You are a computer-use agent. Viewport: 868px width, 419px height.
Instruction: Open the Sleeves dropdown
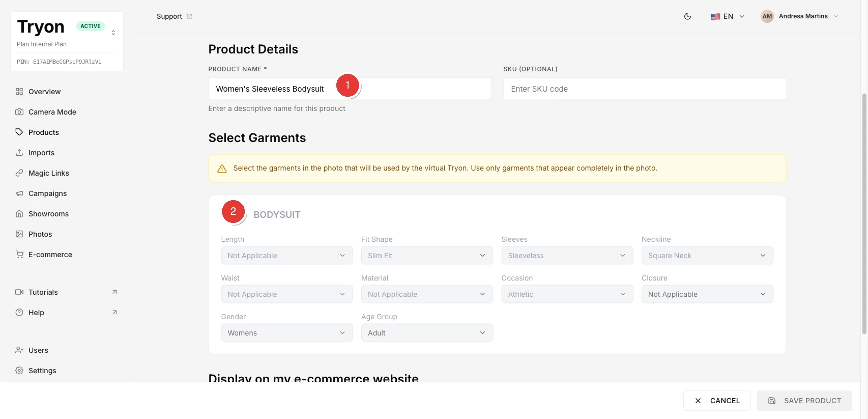(567, 256)
